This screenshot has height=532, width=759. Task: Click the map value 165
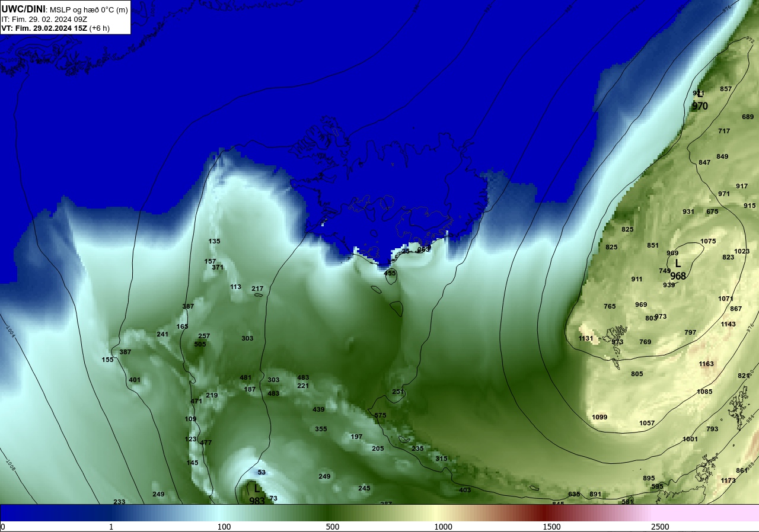tap(182, 326)
